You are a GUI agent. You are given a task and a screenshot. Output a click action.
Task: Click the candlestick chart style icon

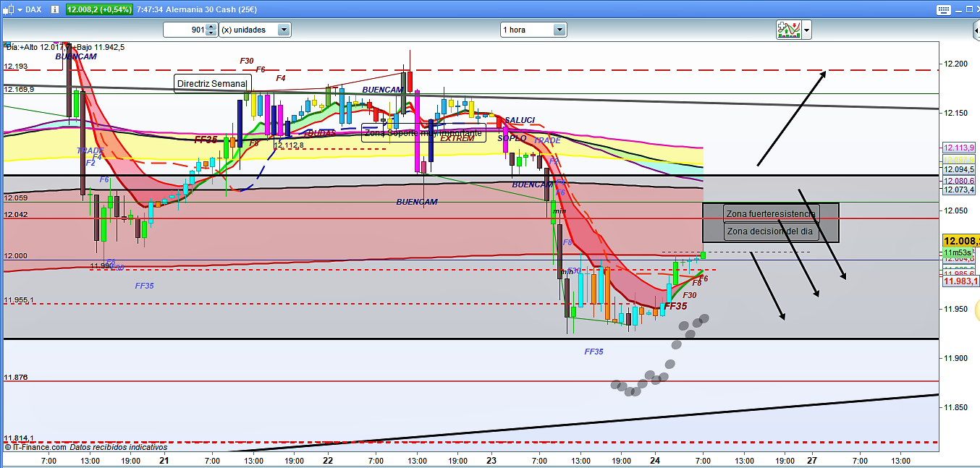click(x=7, y=9)
